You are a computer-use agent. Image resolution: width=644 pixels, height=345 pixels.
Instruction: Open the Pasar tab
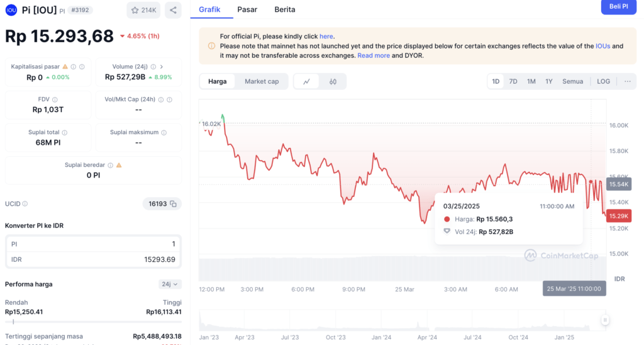click(247, 9)
